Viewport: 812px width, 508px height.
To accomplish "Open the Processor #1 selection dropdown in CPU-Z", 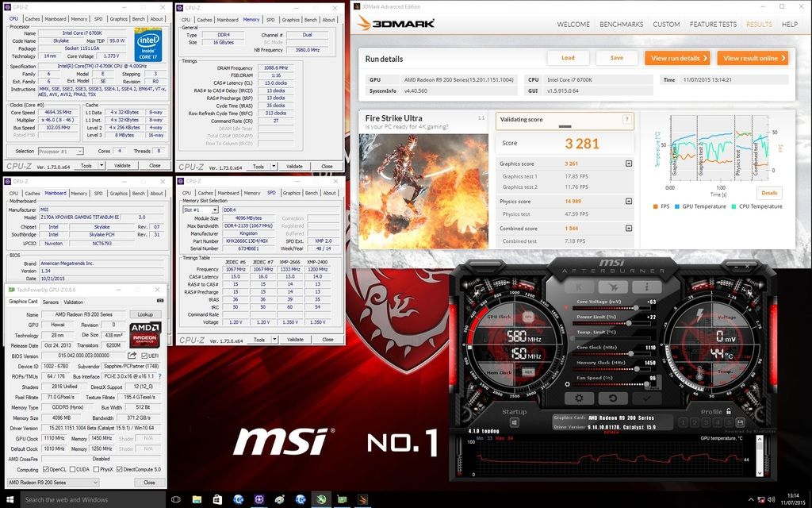I will 60,152.
